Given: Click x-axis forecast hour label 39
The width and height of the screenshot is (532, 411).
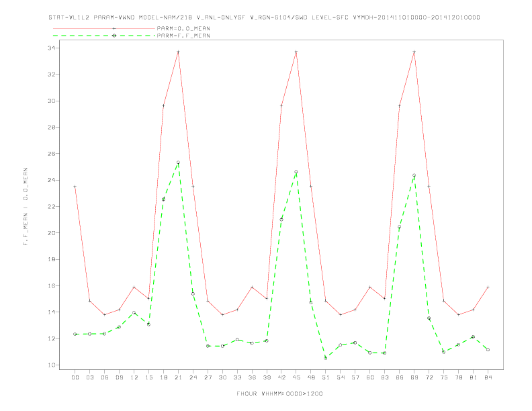Looking at the screenshot, I should pyautogui.click(x=267, y=377).
